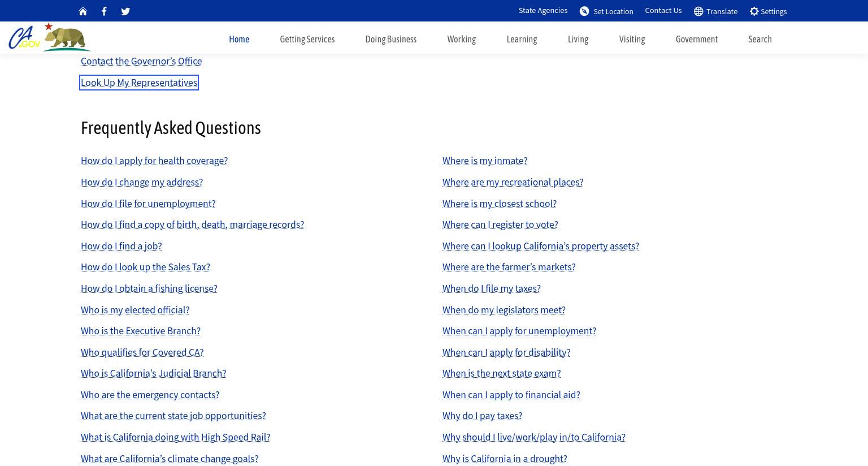Open 'When can I apply for unemployment?'
Screen dimensions: 868x466
point(519,331)
